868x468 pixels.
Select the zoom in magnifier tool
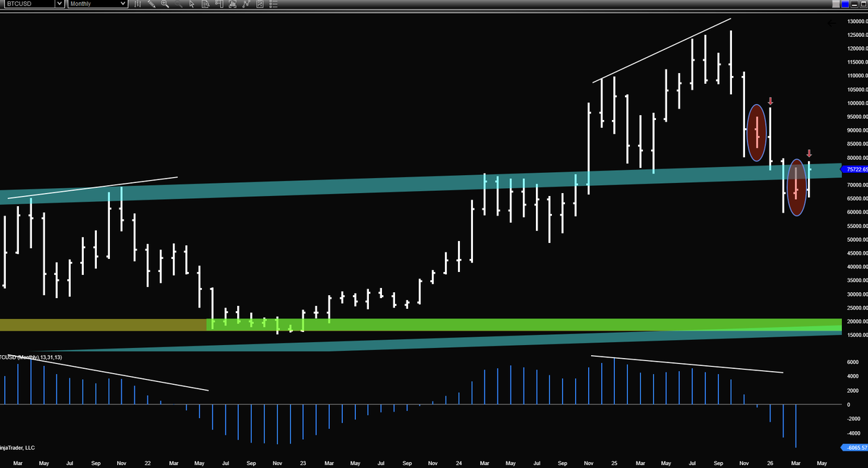coord(165,4)
